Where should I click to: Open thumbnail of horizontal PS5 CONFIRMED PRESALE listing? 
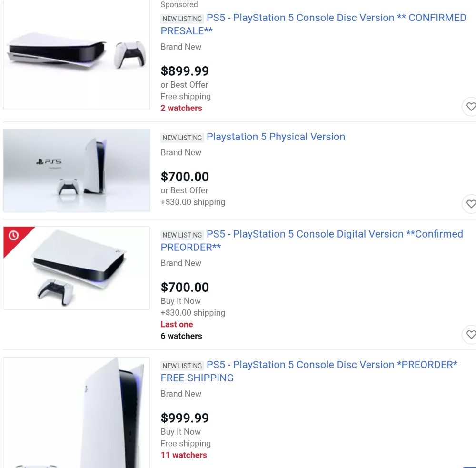(77, 55)
